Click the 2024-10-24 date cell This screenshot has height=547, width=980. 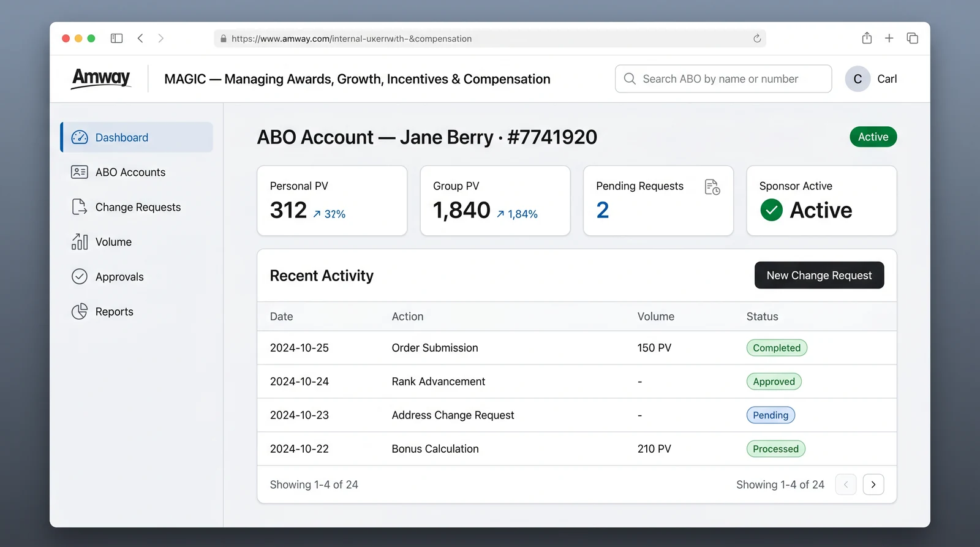300,382
